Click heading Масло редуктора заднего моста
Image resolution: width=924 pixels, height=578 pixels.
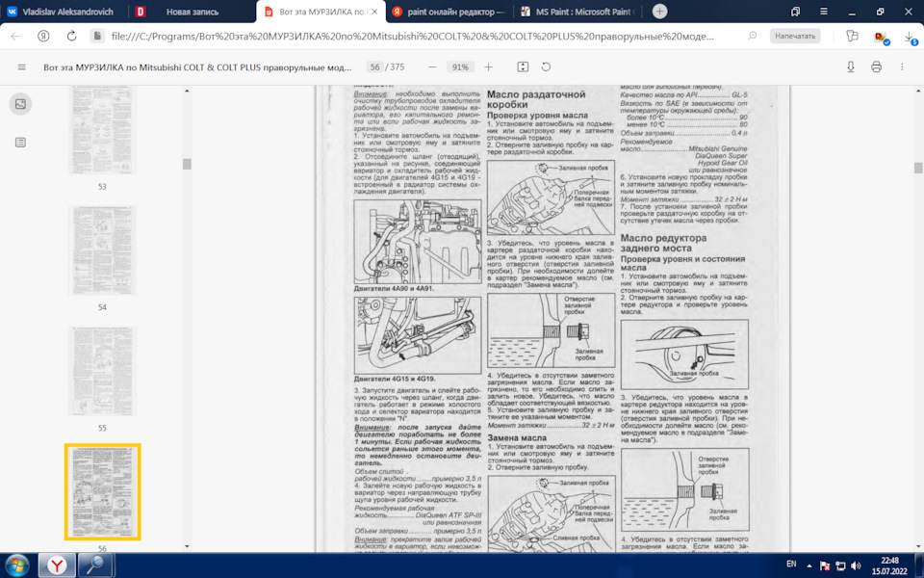point(663,243)
